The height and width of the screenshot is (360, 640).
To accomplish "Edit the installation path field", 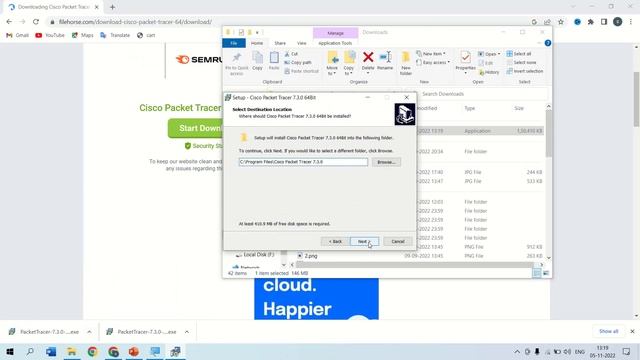I will pyautogui.click(x=303, y=162).
